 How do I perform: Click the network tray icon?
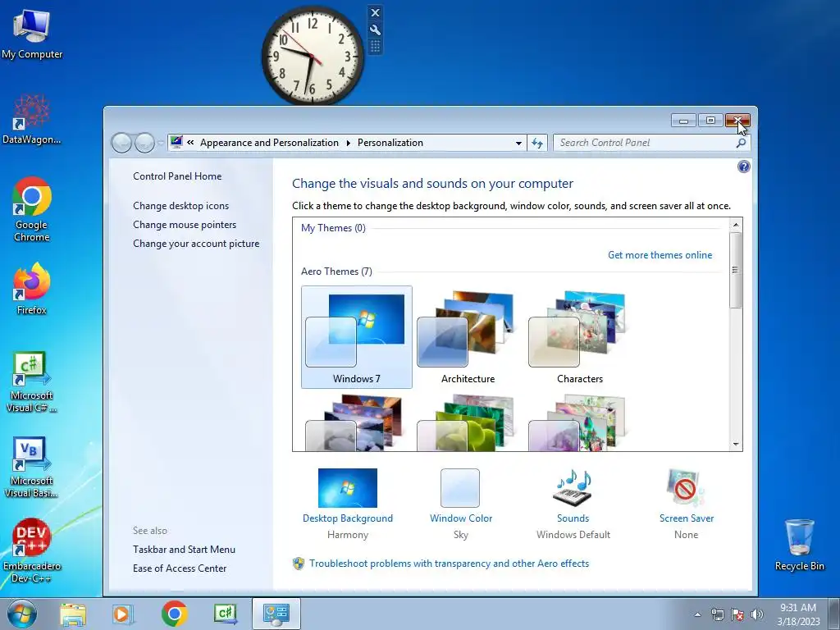pyautogui.click(x=717, y=614)
